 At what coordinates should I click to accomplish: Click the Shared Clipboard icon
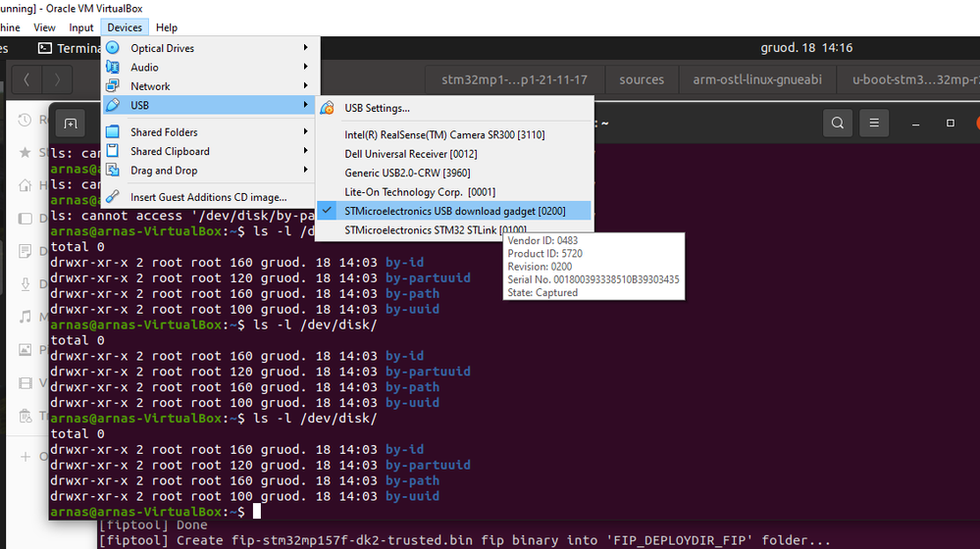(x=113, y=151)
